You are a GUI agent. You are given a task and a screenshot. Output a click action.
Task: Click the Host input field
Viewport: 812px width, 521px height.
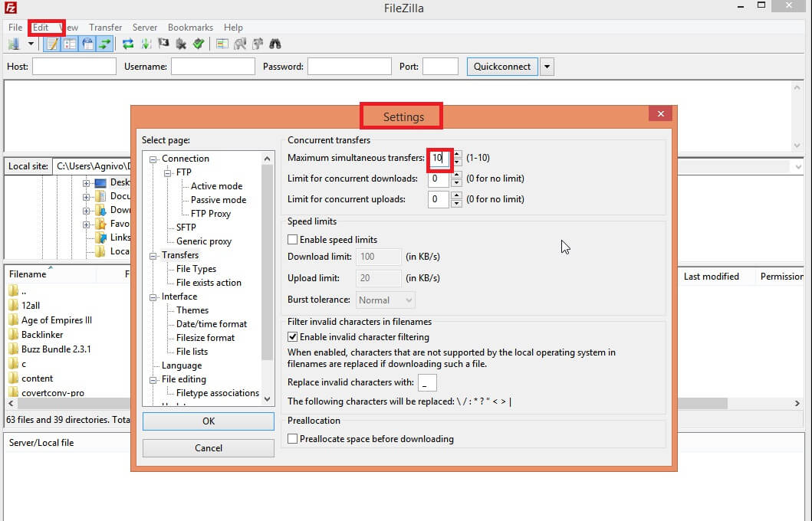(74, 67)
